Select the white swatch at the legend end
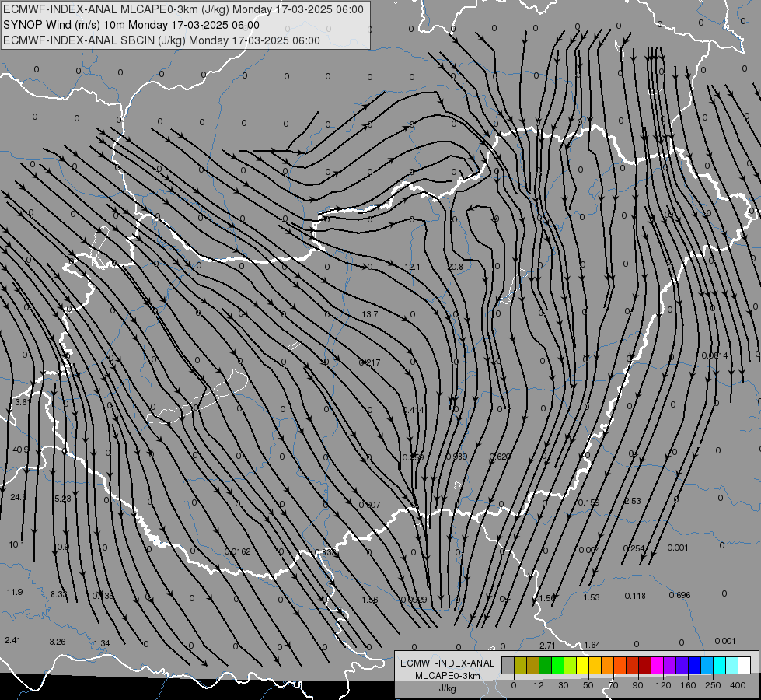This screenshot has width=761, height=700. coord(745,665)
